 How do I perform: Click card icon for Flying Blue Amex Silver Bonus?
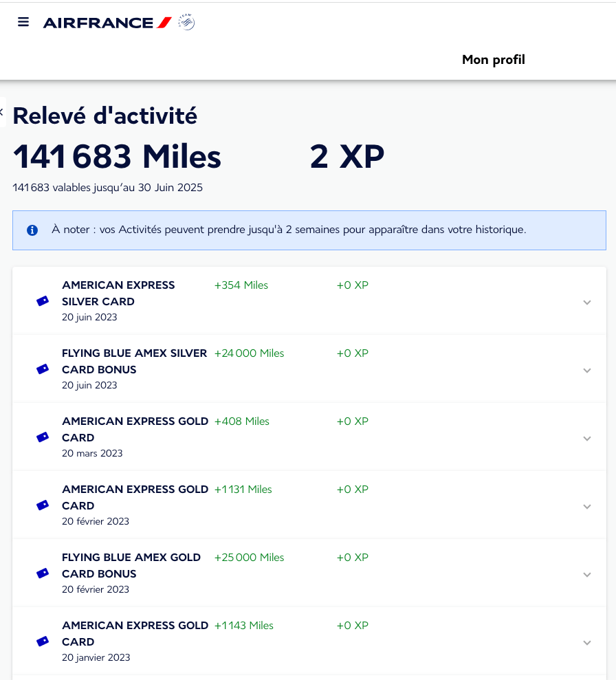pos(43,369)
